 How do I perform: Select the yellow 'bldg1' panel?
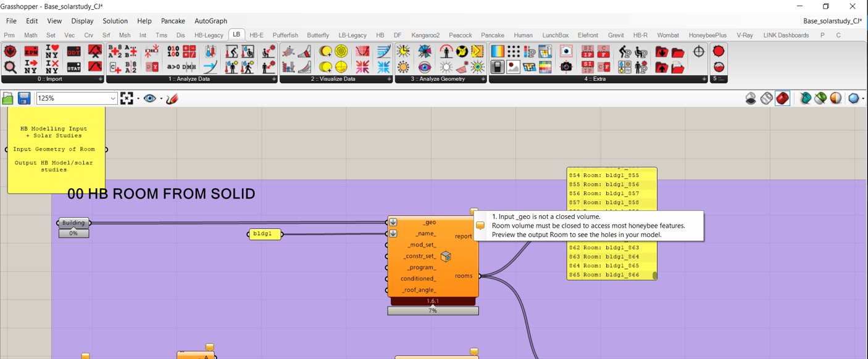264,234
